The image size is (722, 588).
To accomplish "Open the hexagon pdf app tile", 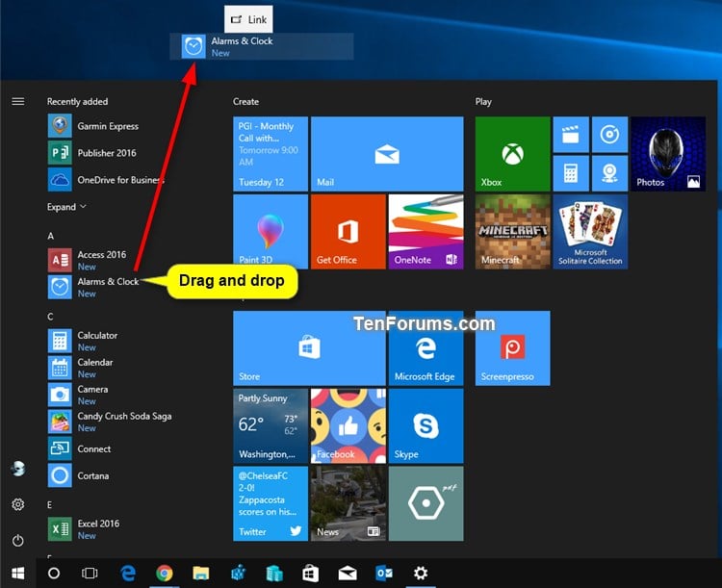I will coord(425,503).
